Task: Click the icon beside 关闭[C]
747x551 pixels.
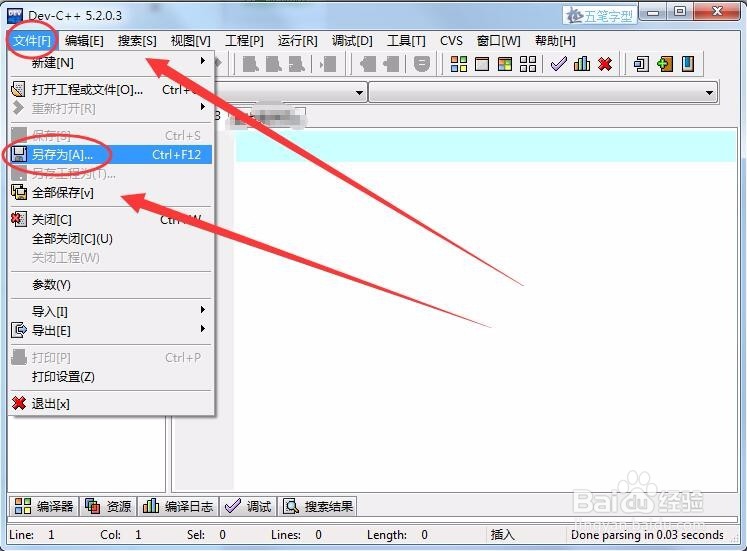Action: (19, 220)
